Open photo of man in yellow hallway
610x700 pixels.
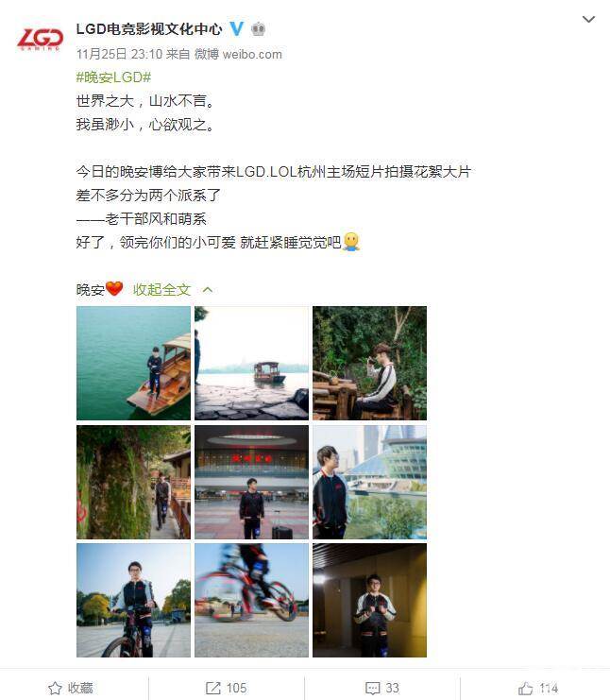369,601
